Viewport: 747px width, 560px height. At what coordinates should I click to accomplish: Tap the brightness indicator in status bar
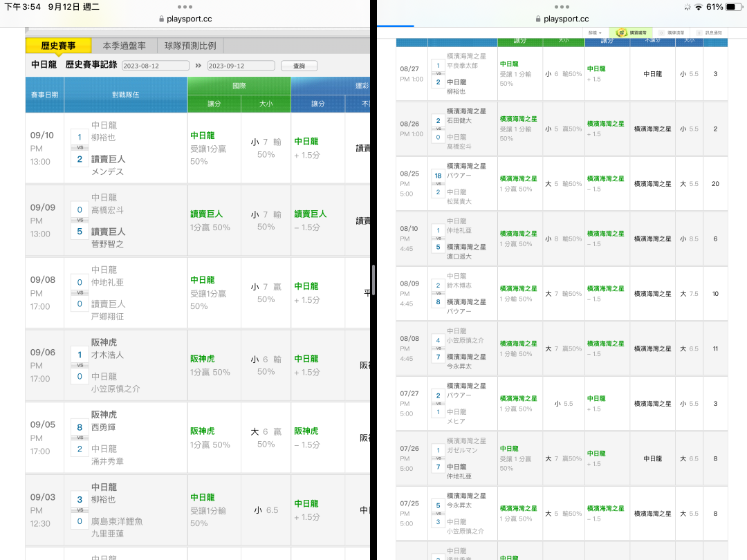687,7
